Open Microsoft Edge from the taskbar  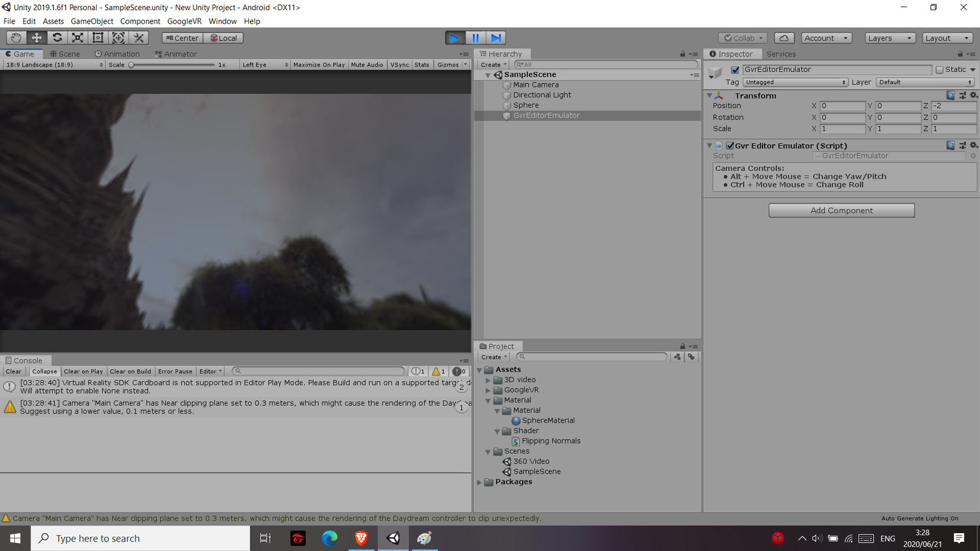coord(330,539)
